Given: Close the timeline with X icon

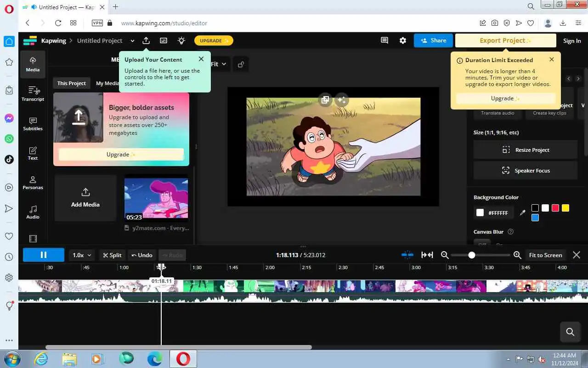Looking at the screenshot, I should (577, 255).
